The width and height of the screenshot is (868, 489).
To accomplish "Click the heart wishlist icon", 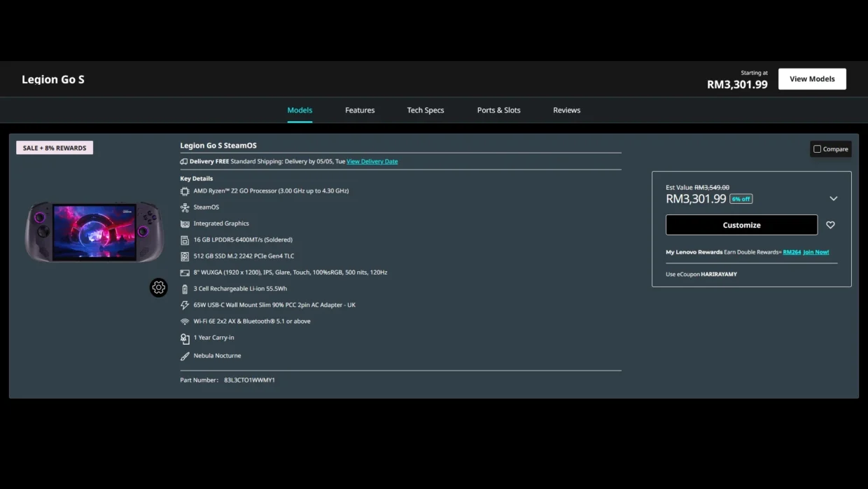I will [830, 225].
